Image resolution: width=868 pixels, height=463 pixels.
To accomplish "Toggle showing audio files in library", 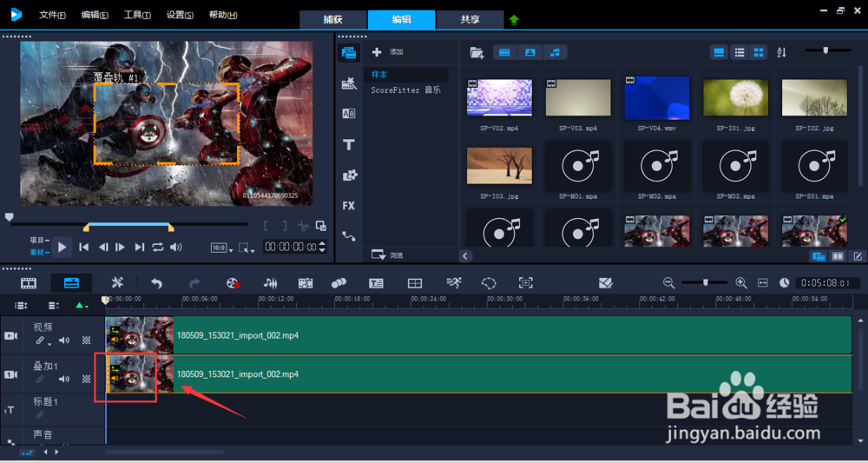I will [x=556, y=53].
